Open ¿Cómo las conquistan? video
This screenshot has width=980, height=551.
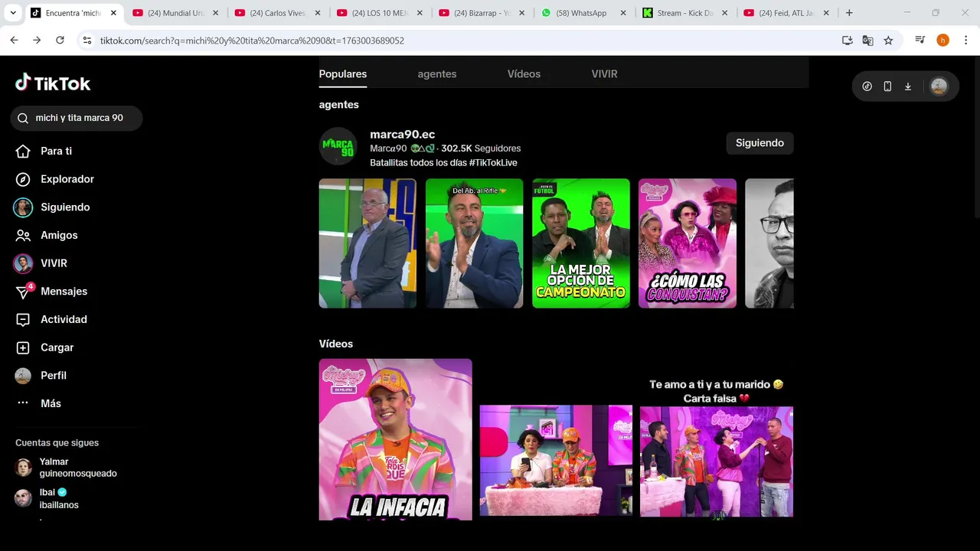[x=688, y=243]
